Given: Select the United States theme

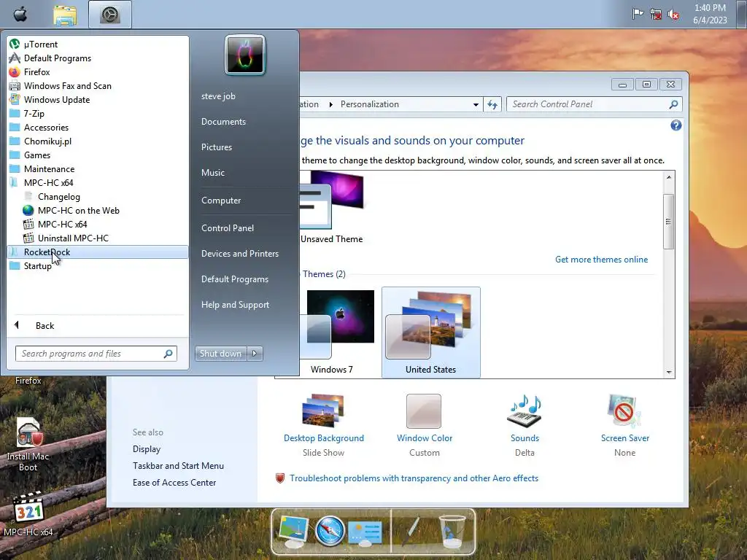Looking at the screenshot, I should pos(430,332).
